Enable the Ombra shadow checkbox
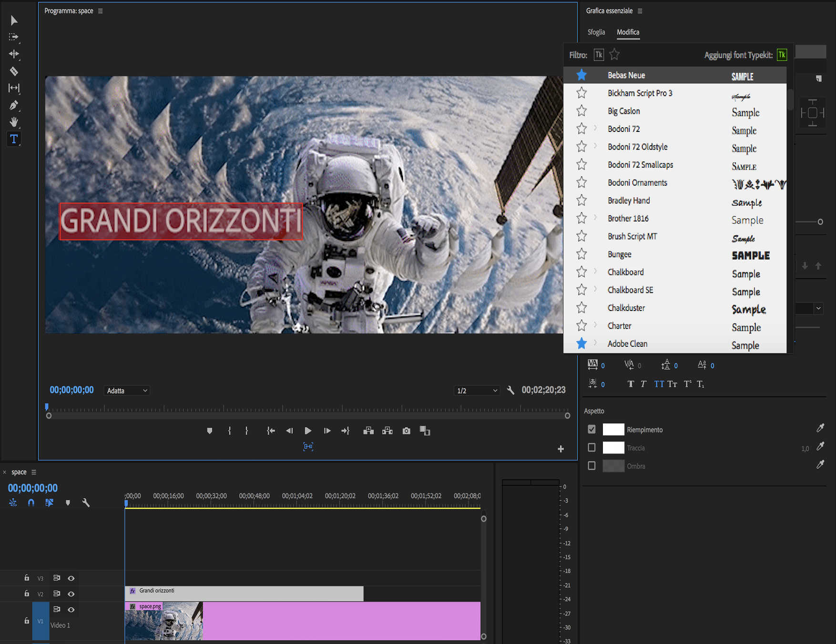Image resolution: width=836 pixels, height=644 pixels. coord(591,466)
